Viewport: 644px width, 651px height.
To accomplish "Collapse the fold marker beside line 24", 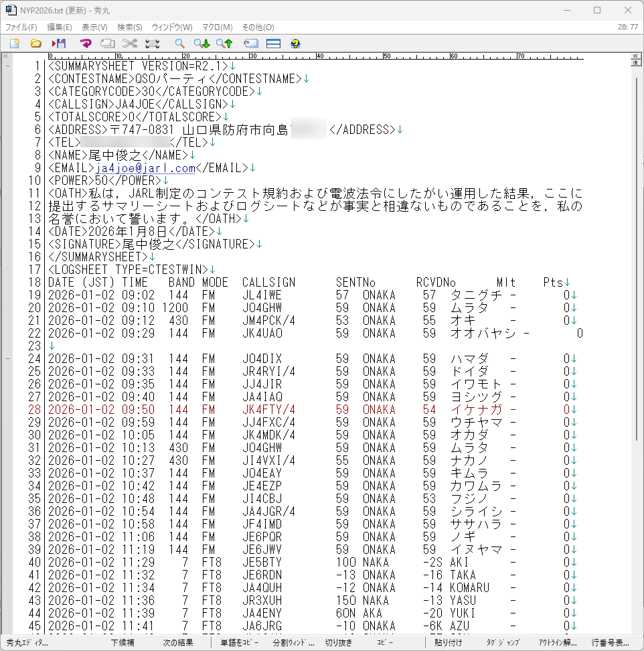I will click(7, 359).
